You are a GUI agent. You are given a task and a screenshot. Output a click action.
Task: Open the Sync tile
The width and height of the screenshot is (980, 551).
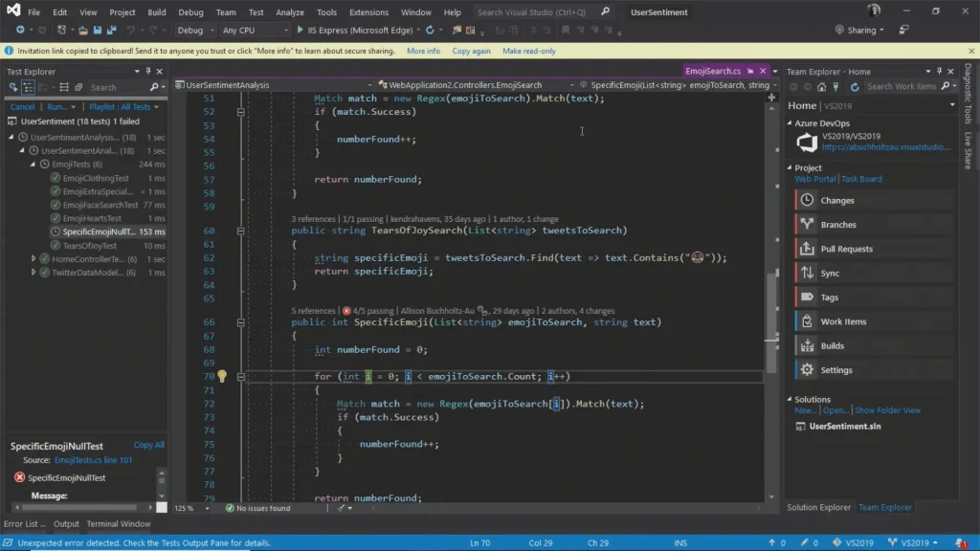tap(873, 273)
